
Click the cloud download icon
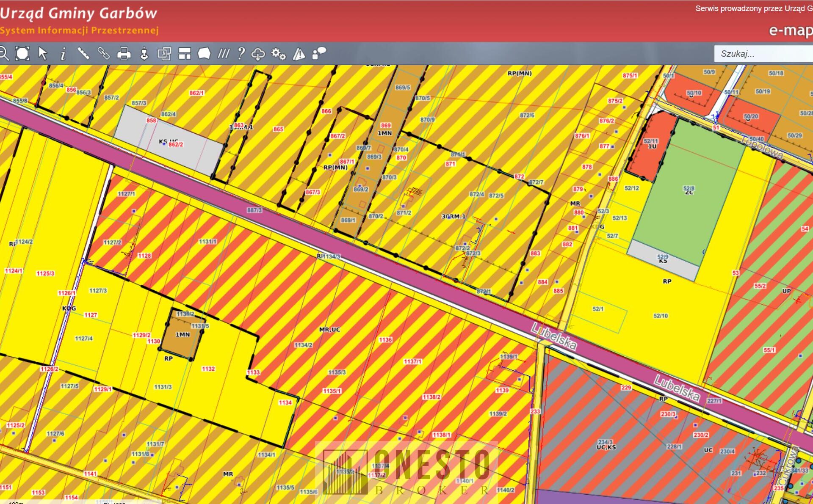258,54
